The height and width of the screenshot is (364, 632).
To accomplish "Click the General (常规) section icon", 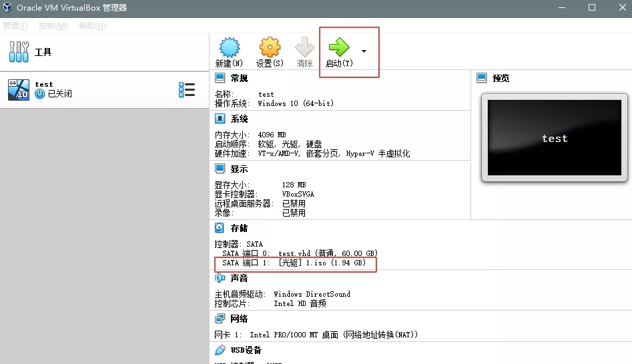I will pyautogui.click(x=220, y=78).
